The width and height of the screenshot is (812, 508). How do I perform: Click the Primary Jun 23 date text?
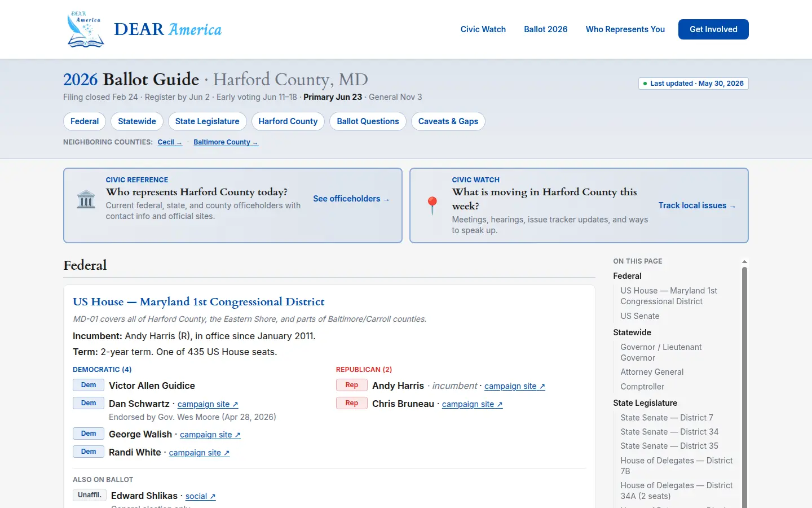333,97
